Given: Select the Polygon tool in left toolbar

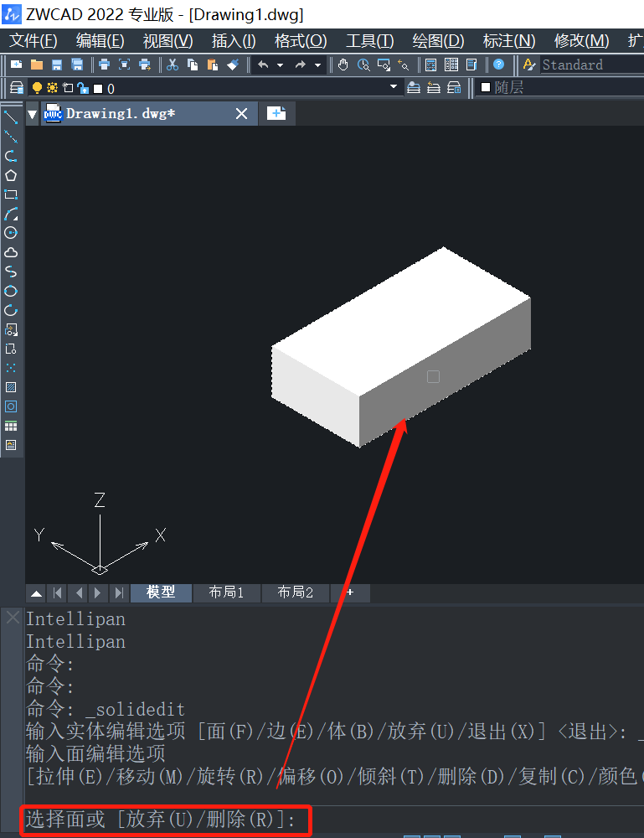Looking at the screenshot, I should [11, 175].
